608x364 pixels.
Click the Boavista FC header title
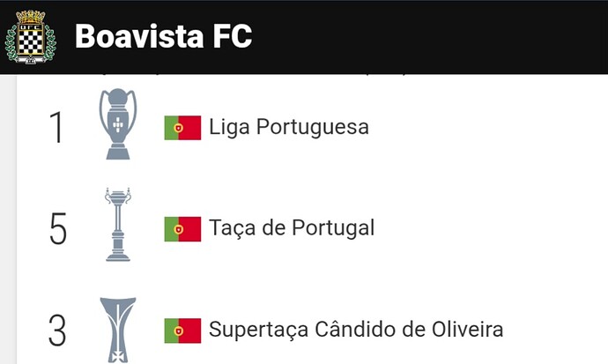[x=164, y=36]
